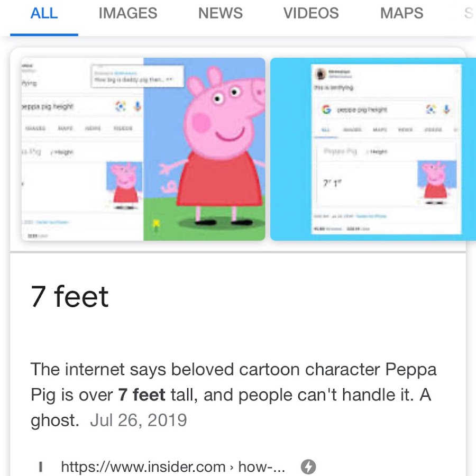Click the AMP lightning bolt icon
Viewport: 476px width, 476px height.
pos(308,466)
